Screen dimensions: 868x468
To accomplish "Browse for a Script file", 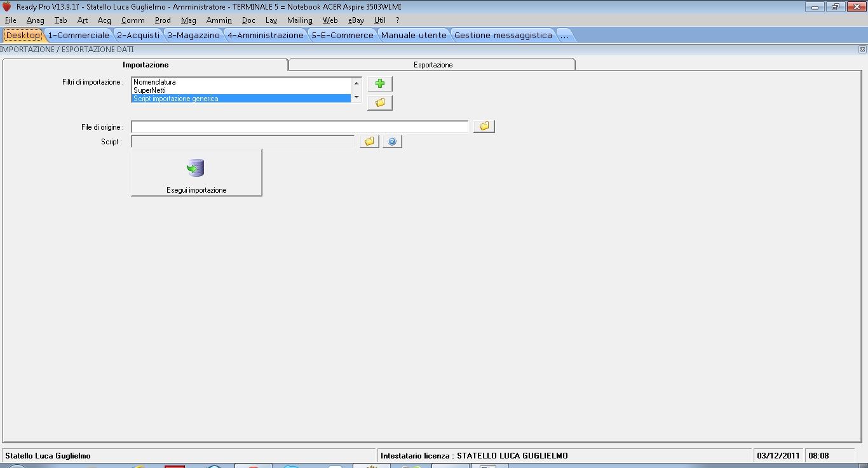I will (x=369, y=141).
